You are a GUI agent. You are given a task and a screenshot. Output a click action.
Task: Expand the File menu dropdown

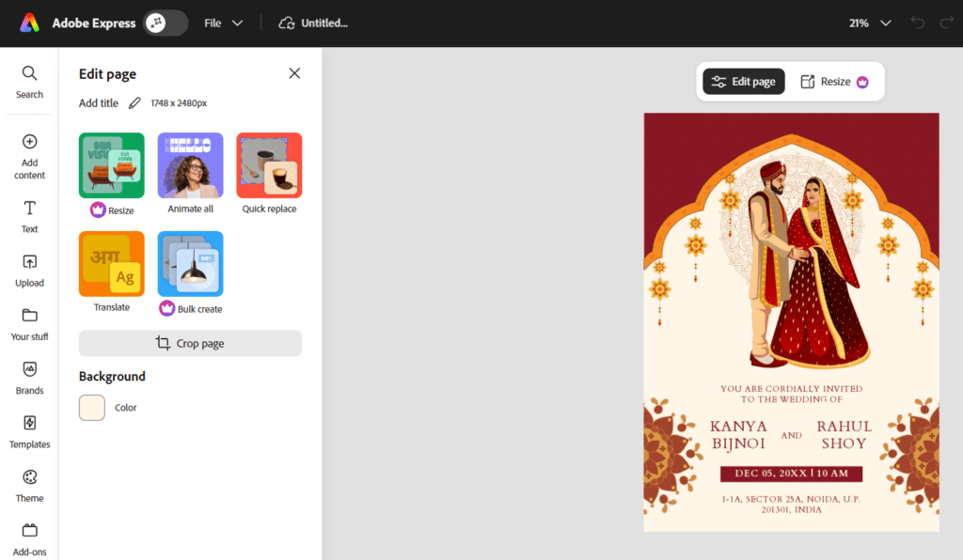coord(224,23)
